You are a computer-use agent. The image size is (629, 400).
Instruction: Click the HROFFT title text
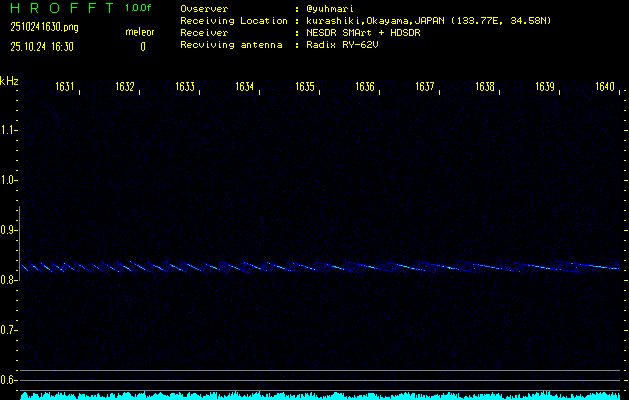point(61,8)
